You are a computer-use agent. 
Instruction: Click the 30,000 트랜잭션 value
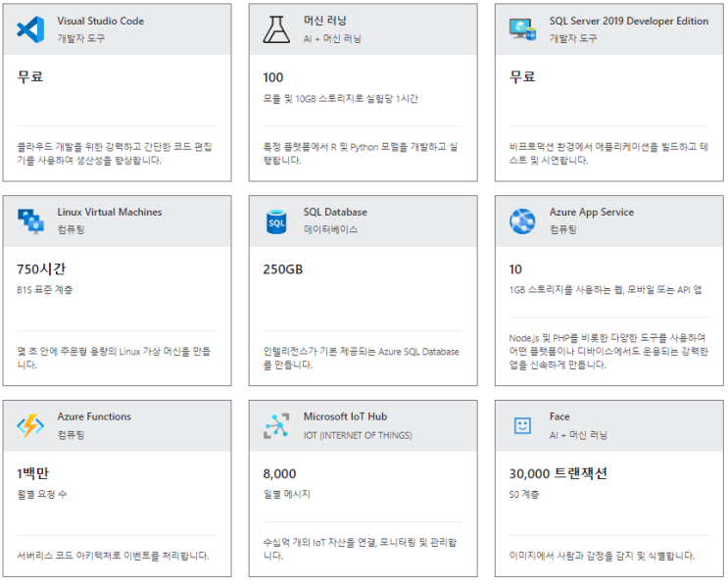[x=558, y=473]
